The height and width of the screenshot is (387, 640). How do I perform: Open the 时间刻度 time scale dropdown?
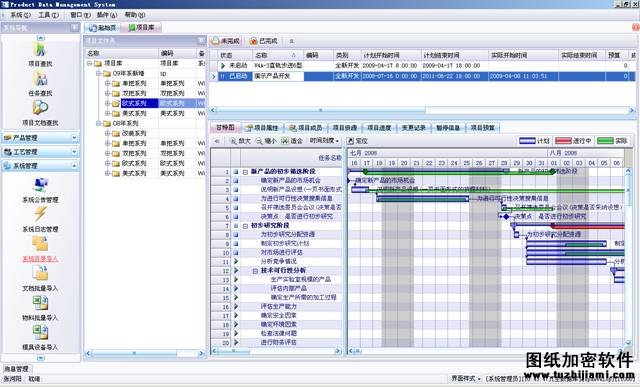(x=324, y=141)
